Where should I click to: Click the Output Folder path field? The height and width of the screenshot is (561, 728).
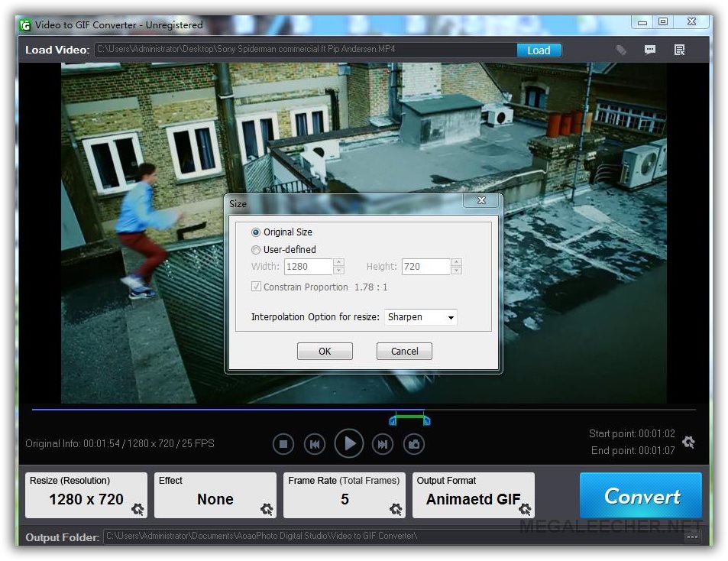pyautogui.click(x=393, y=537)
